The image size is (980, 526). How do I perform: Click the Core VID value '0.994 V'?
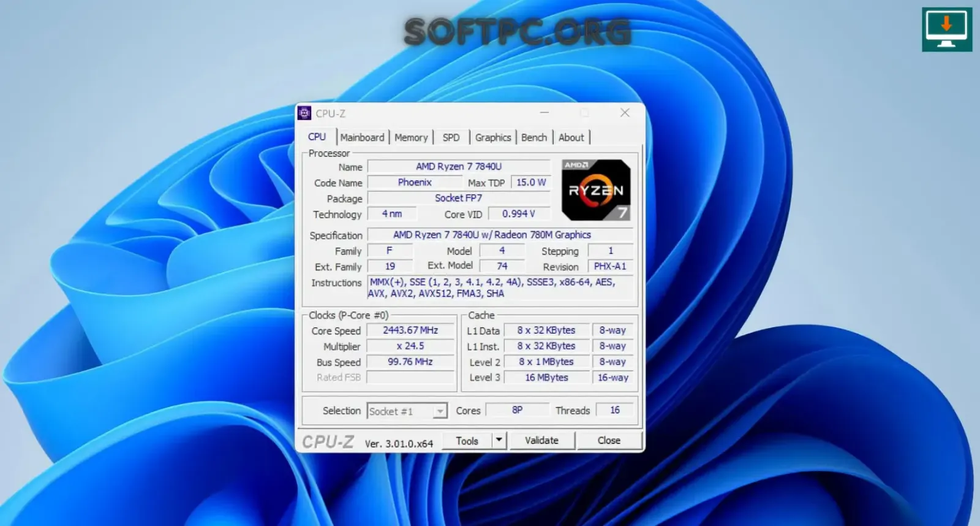click(519, 214)
